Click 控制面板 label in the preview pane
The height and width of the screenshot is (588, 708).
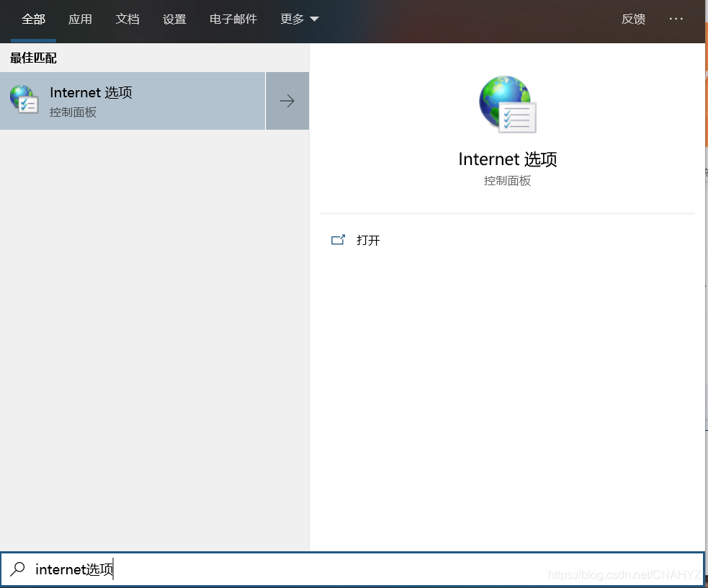(507, 181)
